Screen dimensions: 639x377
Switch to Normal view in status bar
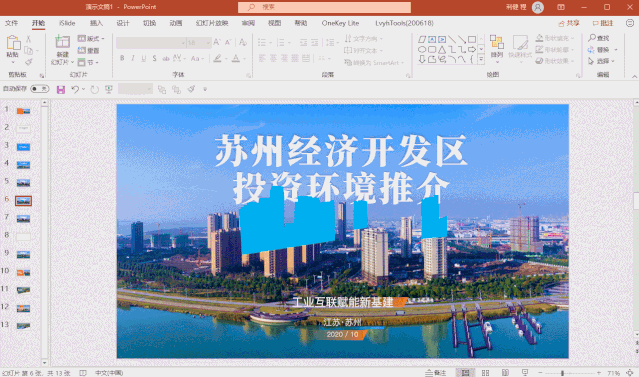[465, 373]
